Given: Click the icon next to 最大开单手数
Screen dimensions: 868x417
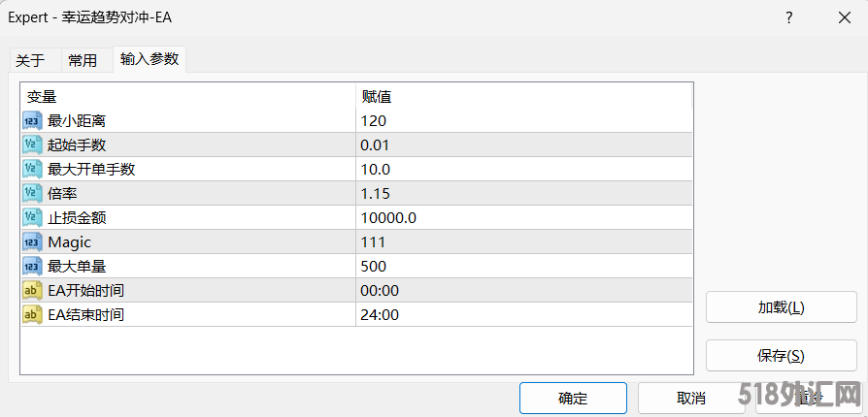Looking at the screenshot, I should click(32, 170).
